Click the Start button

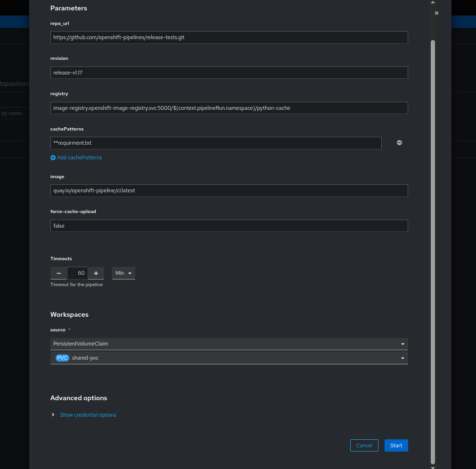pos(396,445)
